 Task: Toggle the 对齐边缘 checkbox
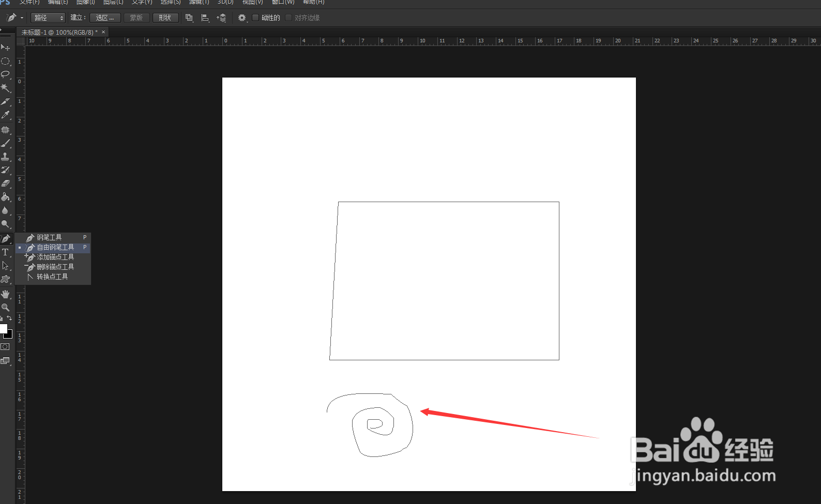pos(288,18)
